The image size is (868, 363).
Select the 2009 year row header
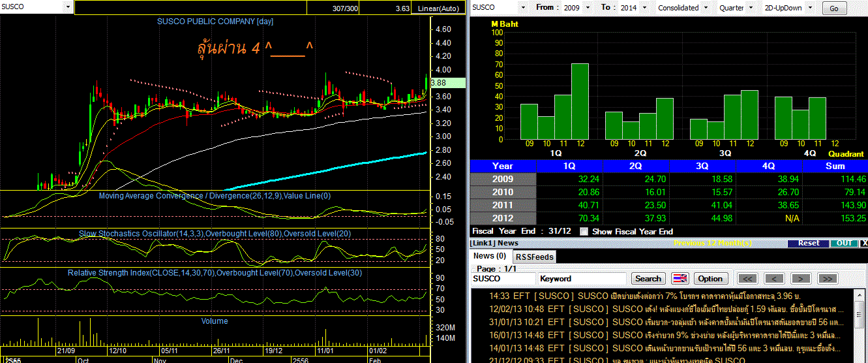point(503,179)
